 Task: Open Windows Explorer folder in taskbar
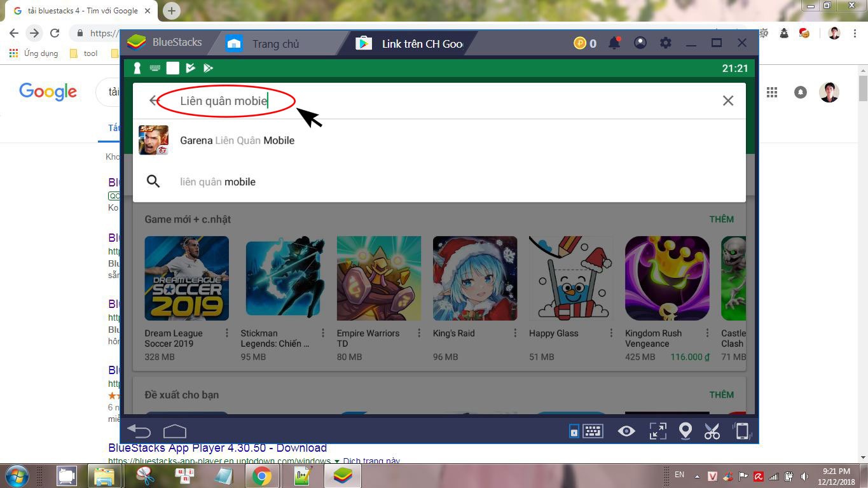point(104,476)
